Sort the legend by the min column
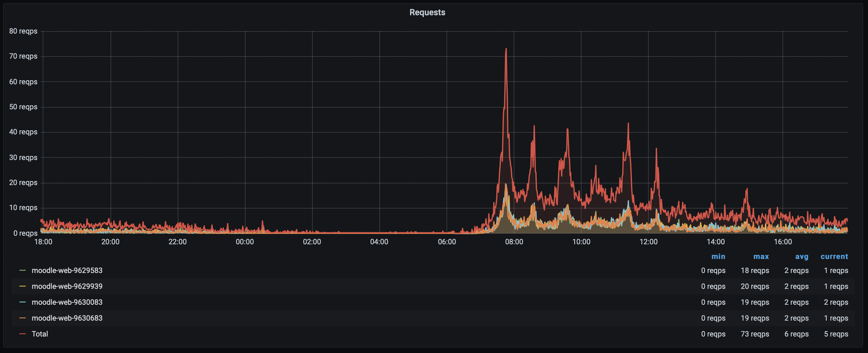 (x=719, y=256)
